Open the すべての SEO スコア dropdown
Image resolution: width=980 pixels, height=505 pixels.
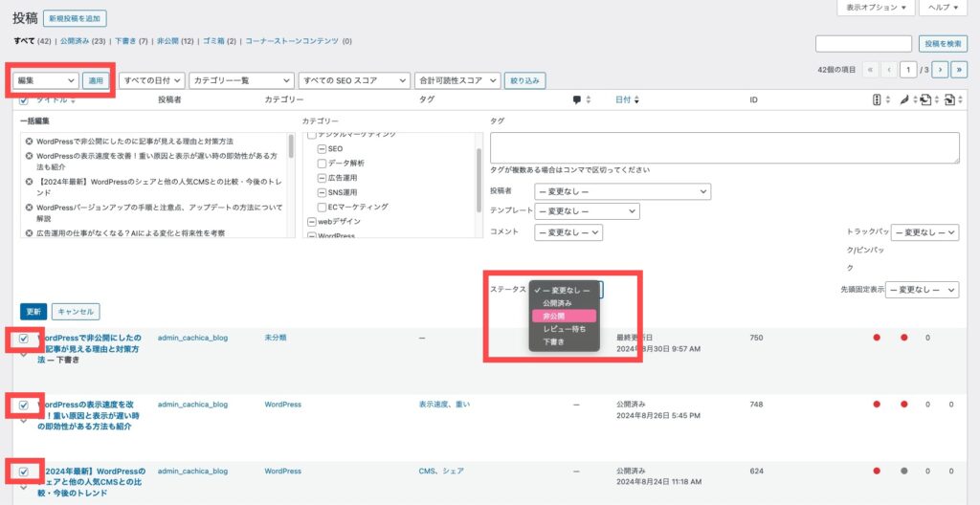click(x=354, y=80)
